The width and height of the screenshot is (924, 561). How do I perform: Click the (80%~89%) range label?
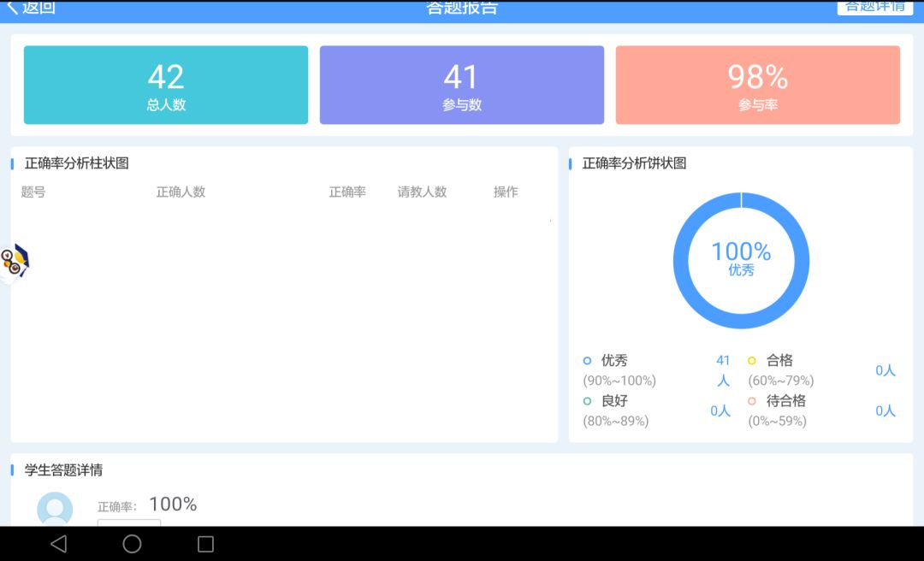616,422
